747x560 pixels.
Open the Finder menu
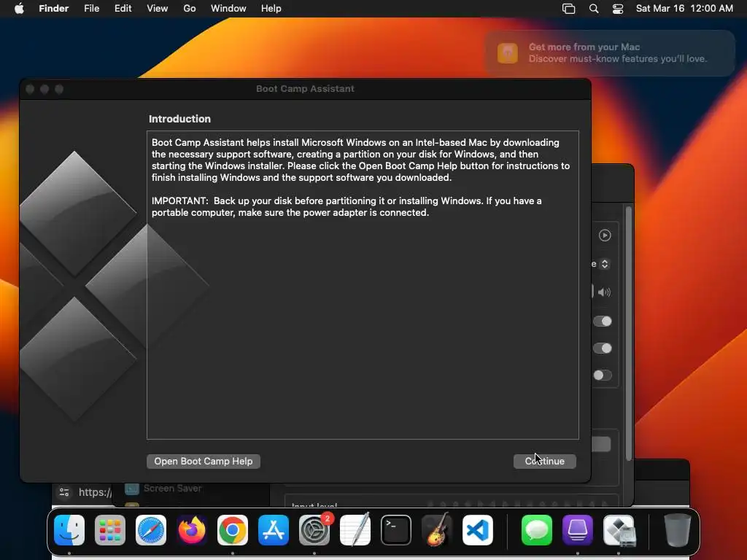[54, 9]
